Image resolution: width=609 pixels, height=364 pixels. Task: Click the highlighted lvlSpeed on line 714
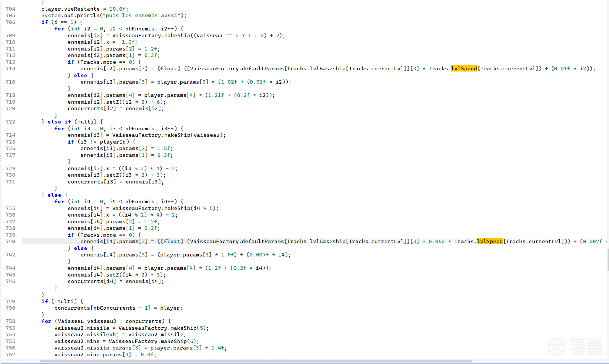pos(464,69)
